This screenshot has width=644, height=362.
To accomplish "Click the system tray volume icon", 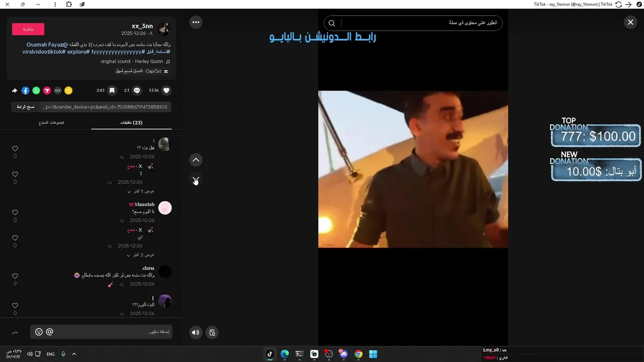I will pyautogui.click(x=30, y=354).
